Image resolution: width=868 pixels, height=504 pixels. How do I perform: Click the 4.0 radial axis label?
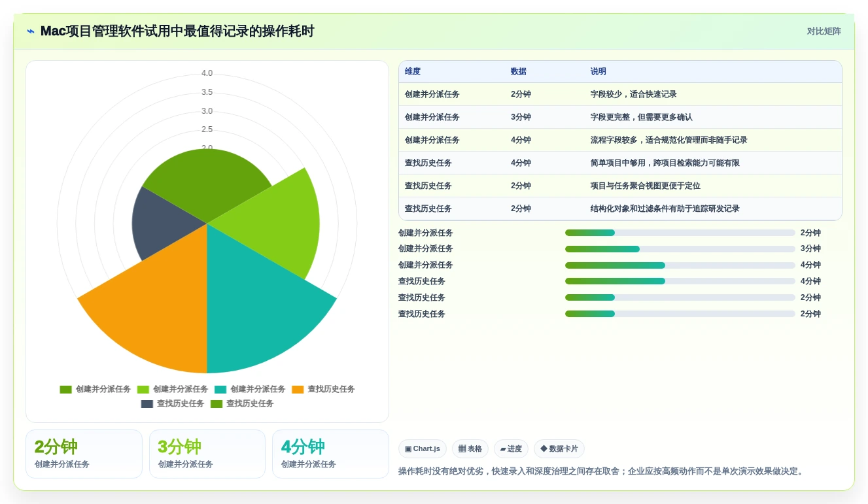[207, 73]
